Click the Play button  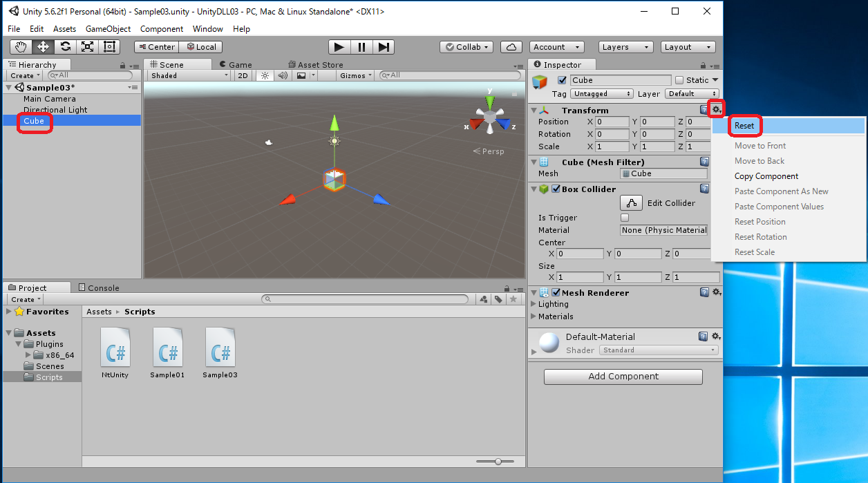(x=339, y=47)
